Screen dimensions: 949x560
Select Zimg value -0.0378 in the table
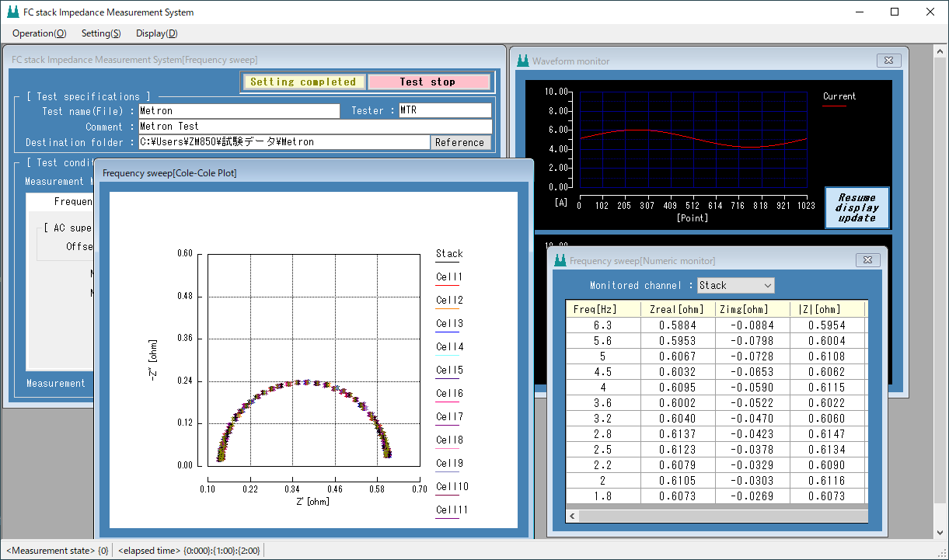pyautogui.click(x=752, y=450)
